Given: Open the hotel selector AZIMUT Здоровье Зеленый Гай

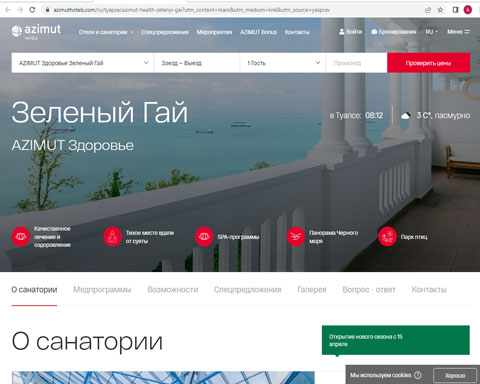Looking at the screenshot, I should 83,63.
